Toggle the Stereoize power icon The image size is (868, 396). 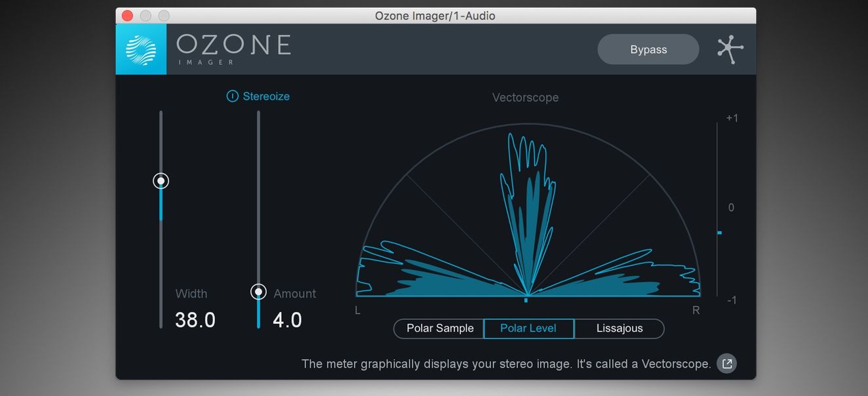232,96
